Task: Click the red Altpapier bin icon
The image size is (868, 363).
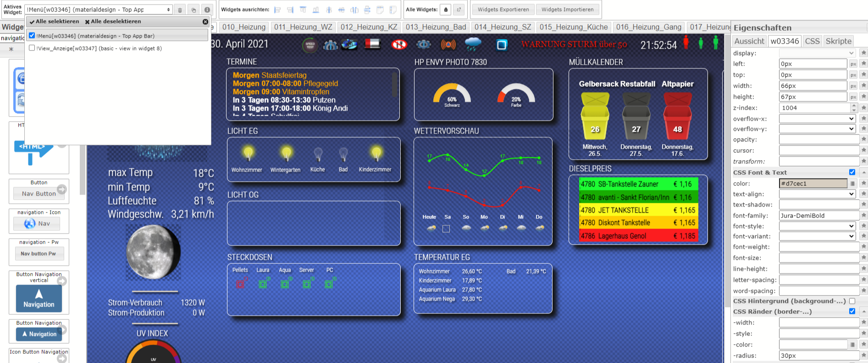Action: coord(677,116)
